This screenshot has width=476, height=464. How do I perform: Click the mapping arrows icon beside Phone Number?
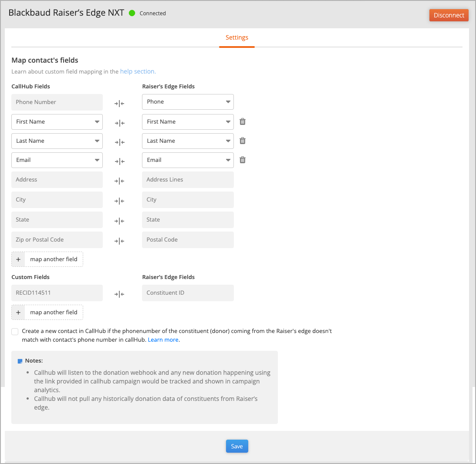(x=119, y=104)
